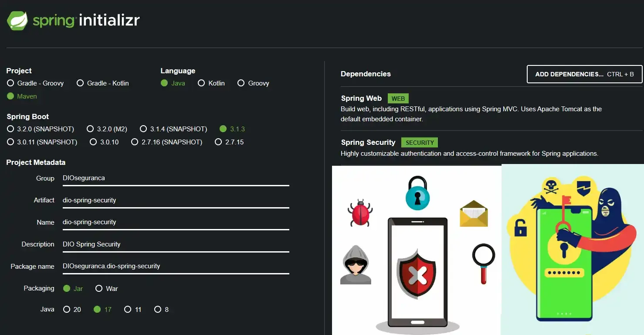This screenshot has height=335, width=644.
Task: Open the Add Dependencies dialog
Action: (584, 74)
